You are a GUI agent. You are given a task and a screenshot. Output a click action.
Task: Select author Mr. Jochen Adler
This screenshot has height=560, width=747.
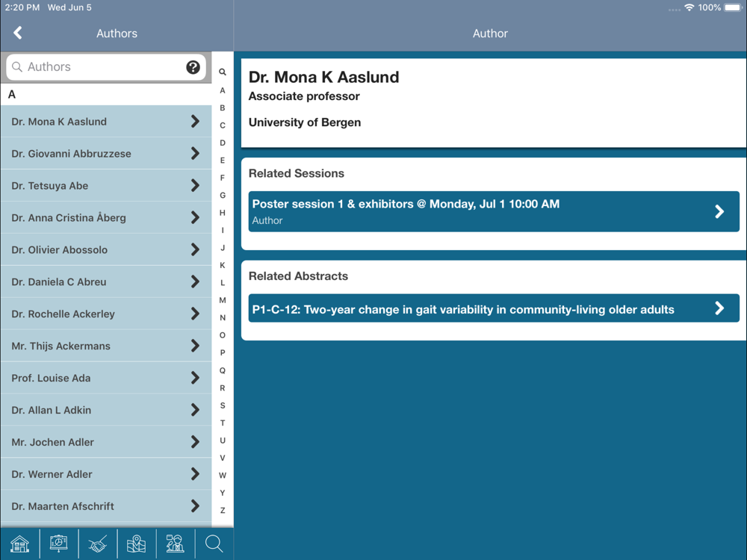click(x=106, y=442)
